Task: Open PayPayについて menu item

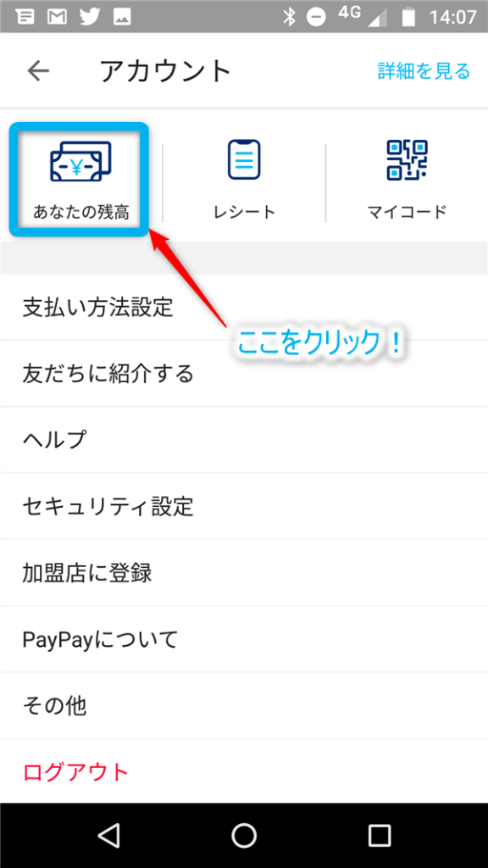Action: [244, 639]
